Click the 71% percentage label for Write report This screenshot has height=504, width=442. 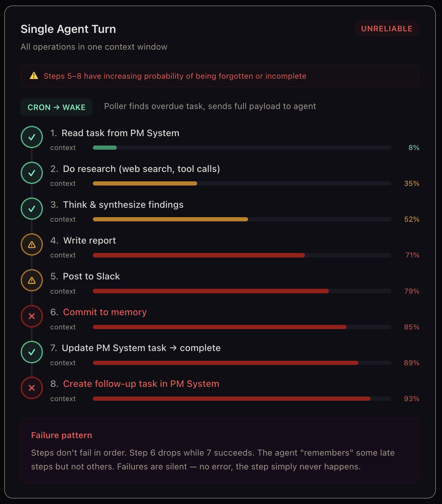point(412,255)
